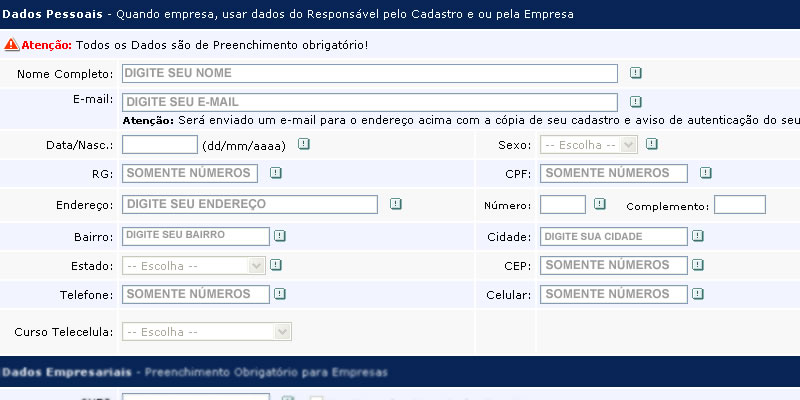Image resolution: width=800 pixels, height=400 pixels.
Task: Select the Complemento text box
Action: (740, 205)
